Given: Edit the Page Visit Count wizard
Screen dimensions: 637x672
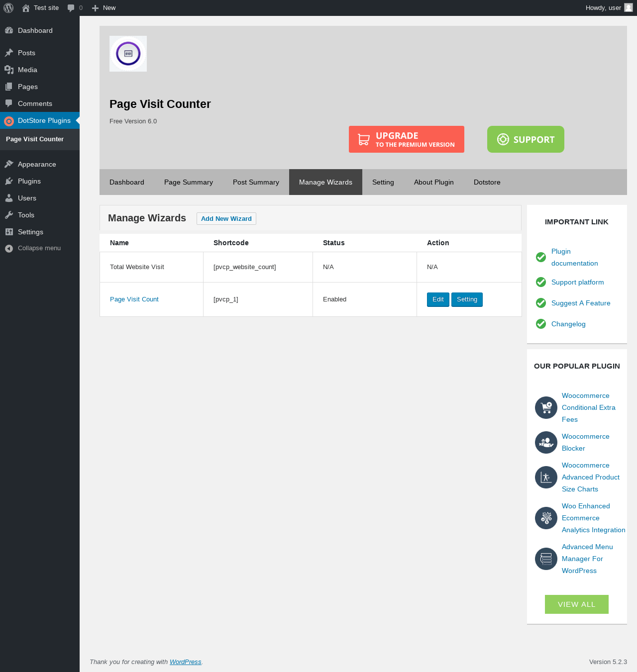Looking at the screenshot, I should [x=438, y=299].
